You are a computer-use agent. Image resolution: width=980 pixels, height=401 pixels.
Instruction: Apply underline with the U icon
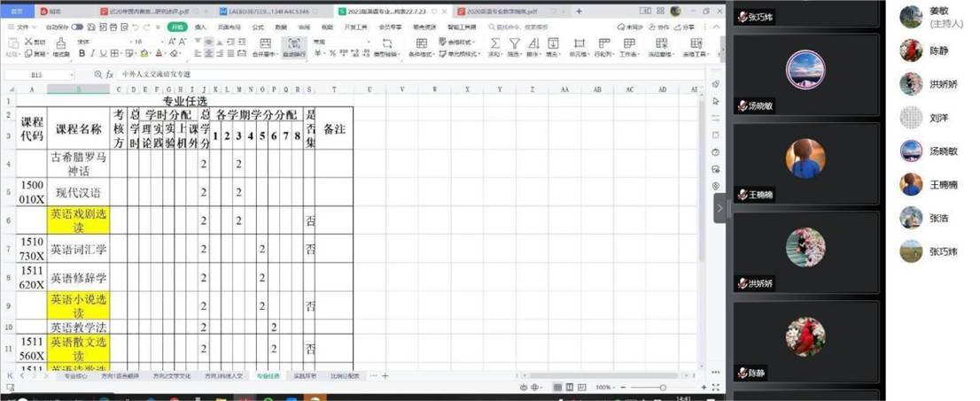pos(103,54)
